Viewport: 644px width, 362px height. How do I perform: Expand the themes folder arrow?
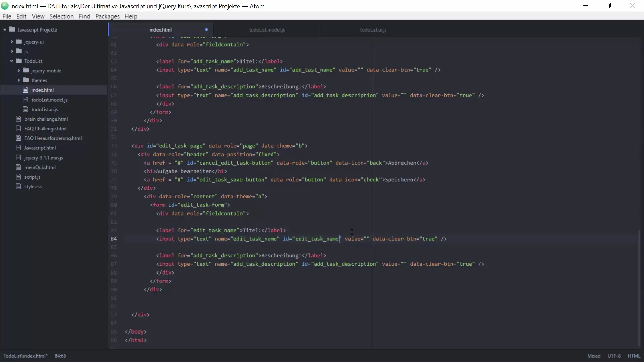tap(19, 80)
